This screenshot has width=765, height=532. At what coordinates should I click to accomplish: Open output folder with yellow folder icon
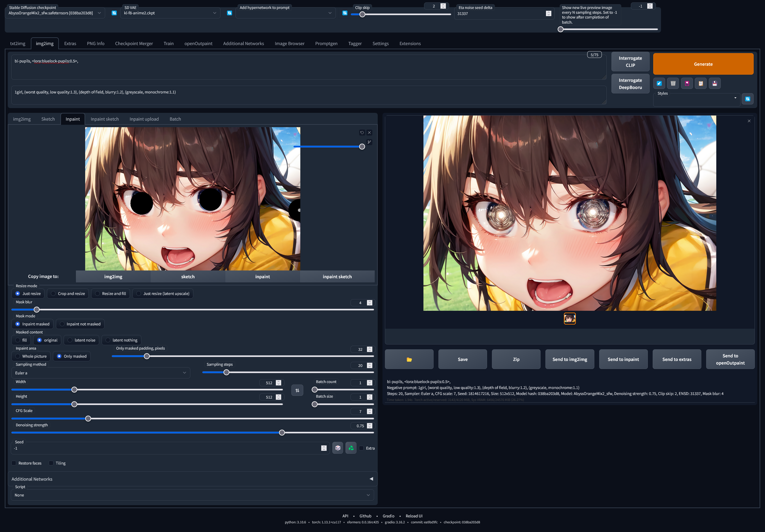[x=409, y=359]
